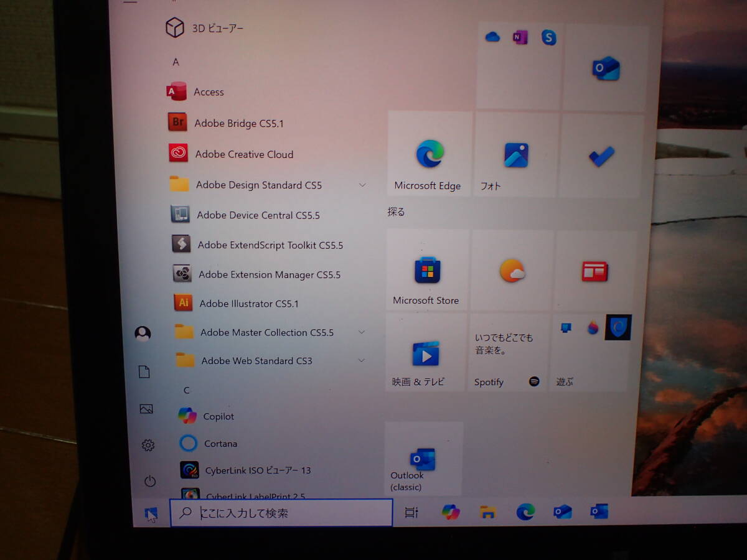Launch Access from the app list
This screenshot has width=747, height=560.
point(195,92)
